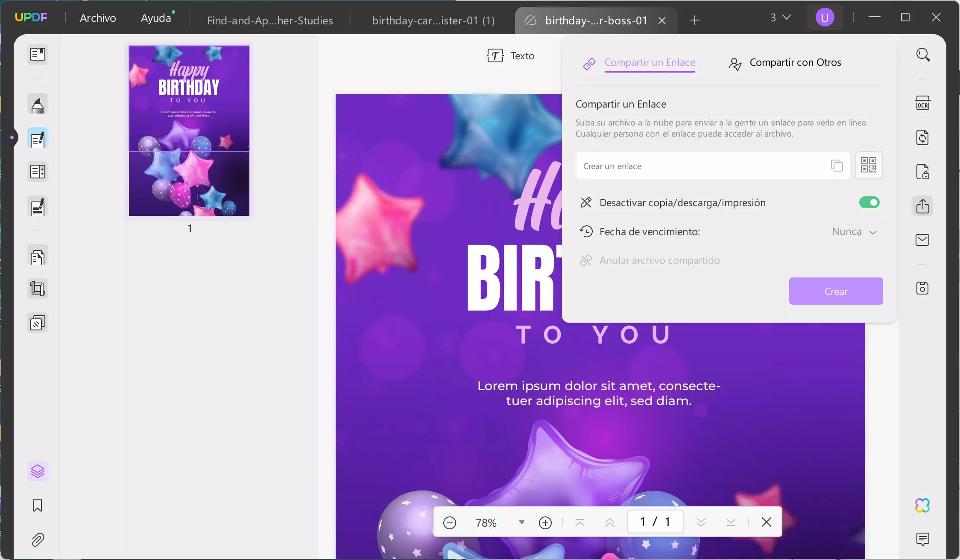
Task: Select the Crop pages tool
Action: pyautogui.click(x=38, y=289)
